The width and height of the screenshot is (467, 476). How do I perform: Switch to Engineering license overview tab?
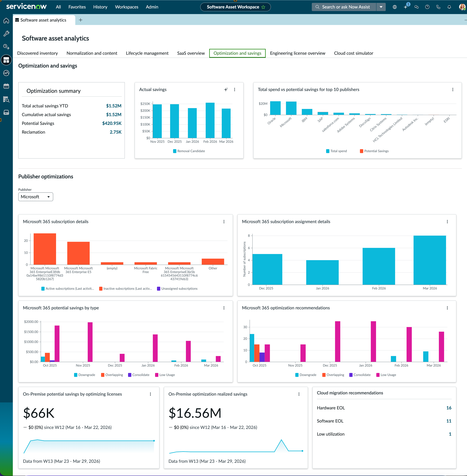point(297,53)
